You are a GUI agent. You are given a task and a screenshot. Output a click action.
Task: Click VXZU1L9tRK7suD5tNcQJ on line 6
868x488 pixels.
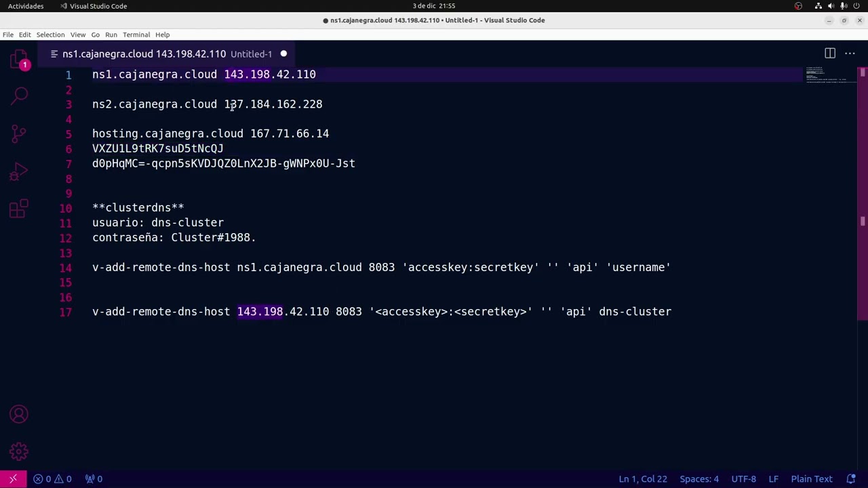point(158,148)
